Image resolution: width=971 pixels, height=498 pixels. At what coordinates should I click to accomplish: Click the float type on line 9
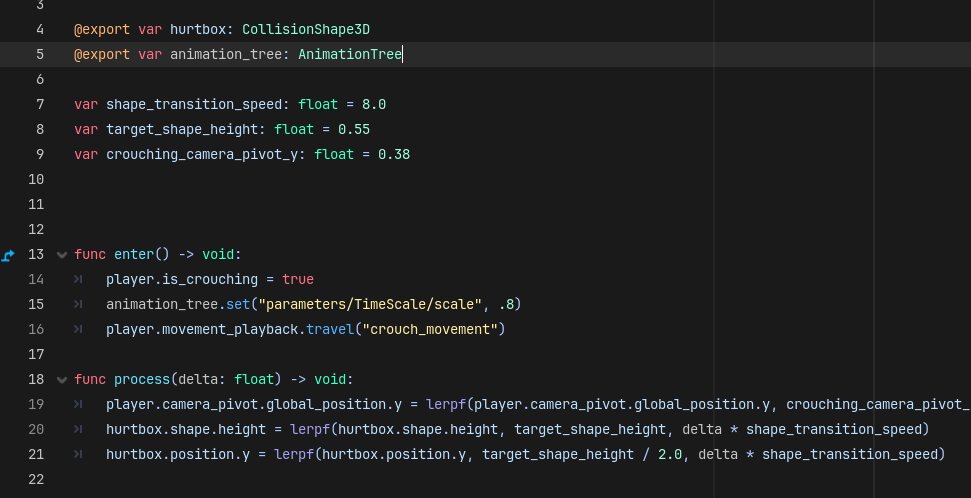click(x=334, y=154)
